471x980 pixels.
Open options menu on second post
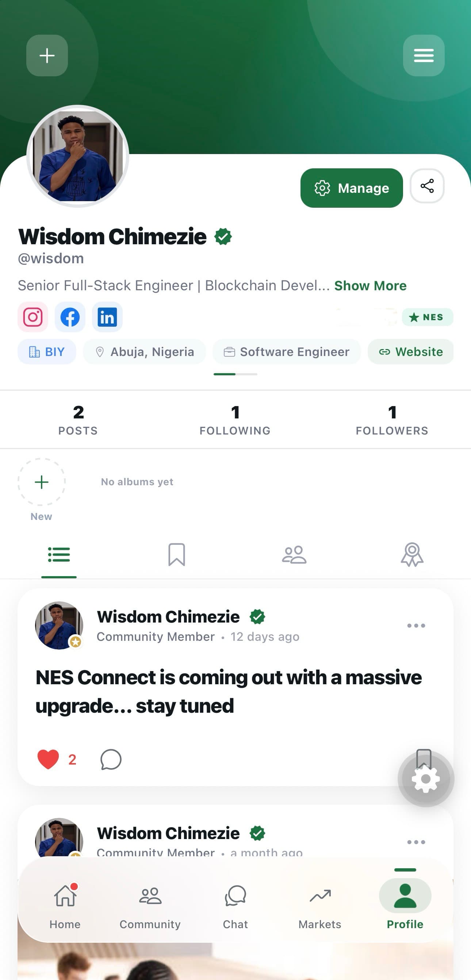[x=416, y=842]
